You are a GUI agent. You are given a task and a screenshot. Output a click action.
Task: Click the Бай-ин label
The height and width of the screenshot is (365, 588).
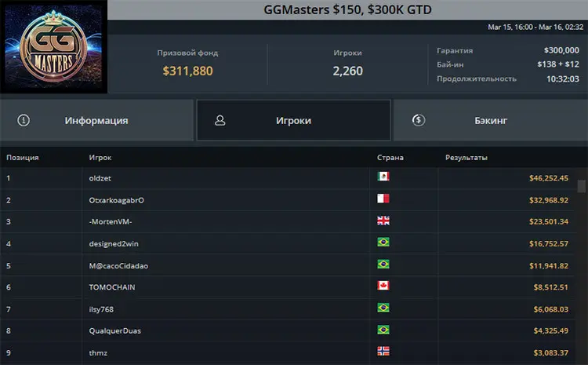tap(450, 64)
